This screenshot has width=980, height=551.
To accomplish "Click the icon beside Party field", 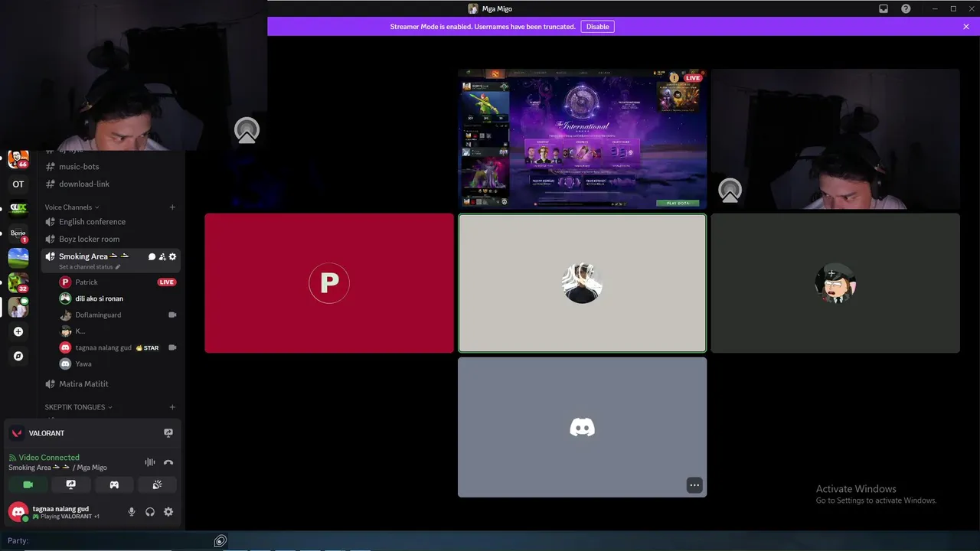I will [x=220, y=541].
